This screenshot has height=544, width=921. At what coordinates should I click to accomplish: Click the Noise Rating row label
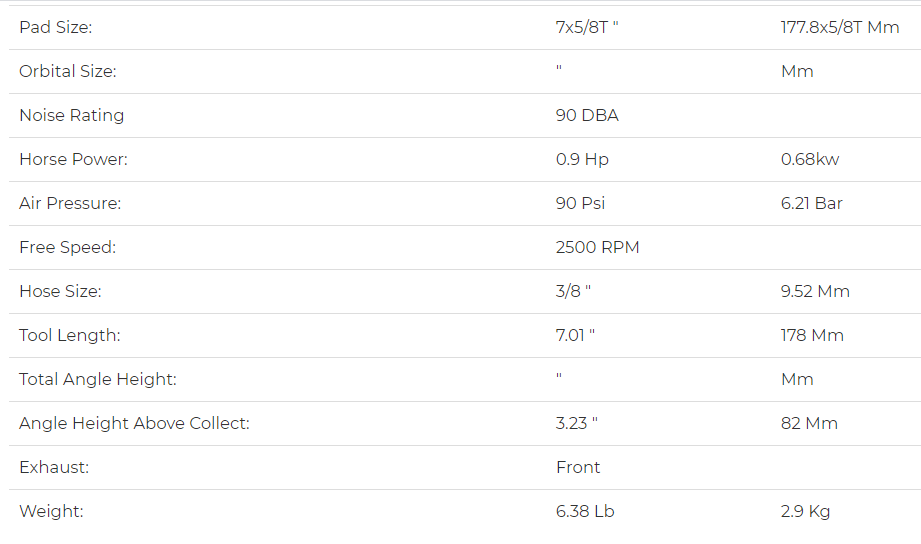pyautogui.click(x=72, y=116)
